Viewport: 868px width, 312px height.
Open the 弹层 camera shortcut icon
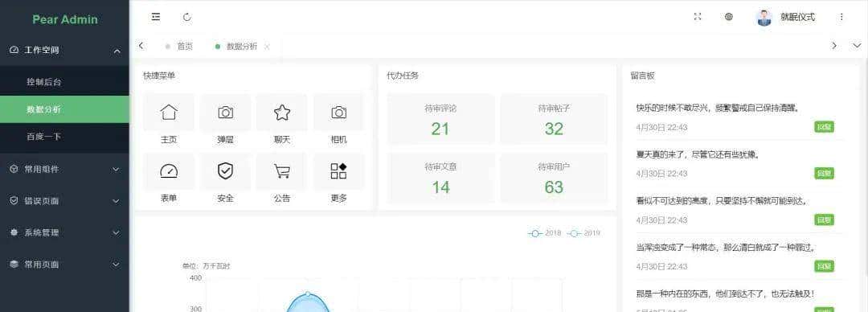pos(225,112)
